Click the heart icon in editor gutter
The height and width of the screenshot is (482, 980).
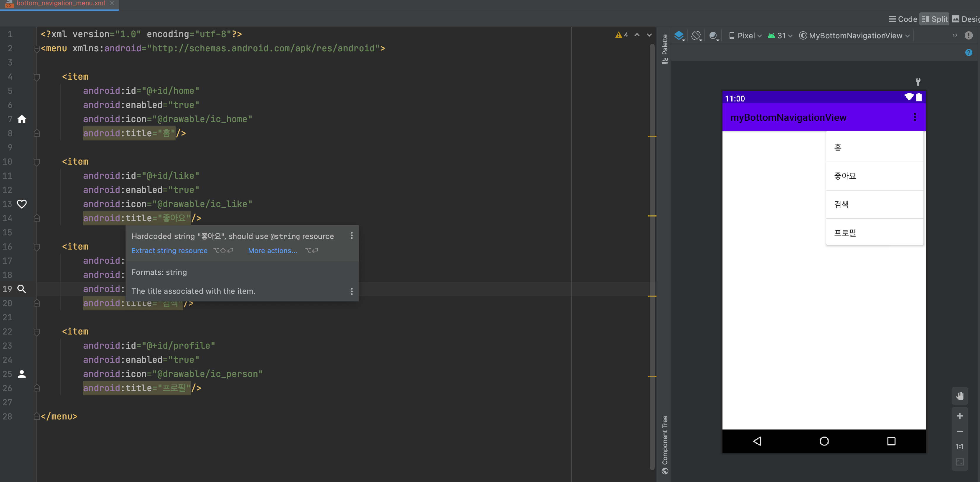pyautogui.click(x=22, y=204)
